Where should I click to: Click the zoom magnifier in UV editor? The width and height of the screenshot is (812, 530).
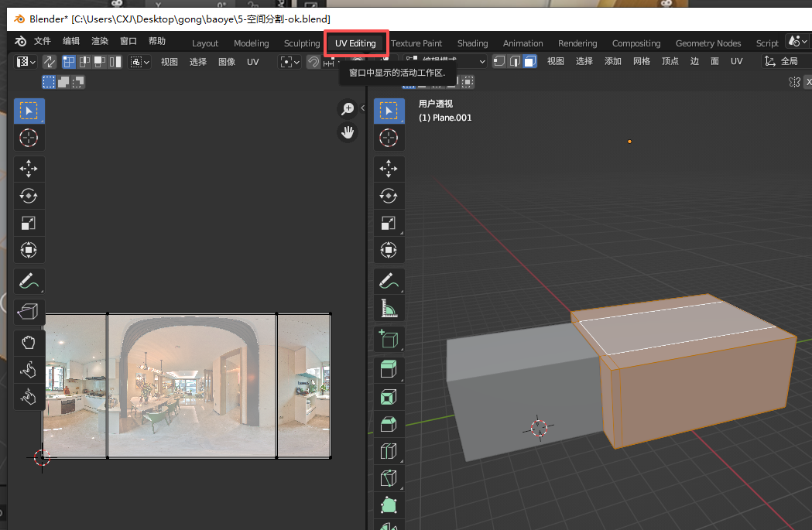point(348,109)
